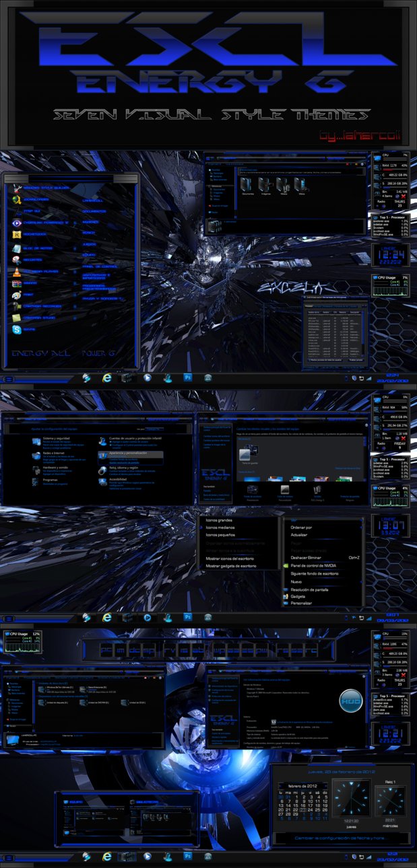Open Ayuda y soporte técnico from the Start menu
Viewport: 417px width, 868px height.
point(102,298)
